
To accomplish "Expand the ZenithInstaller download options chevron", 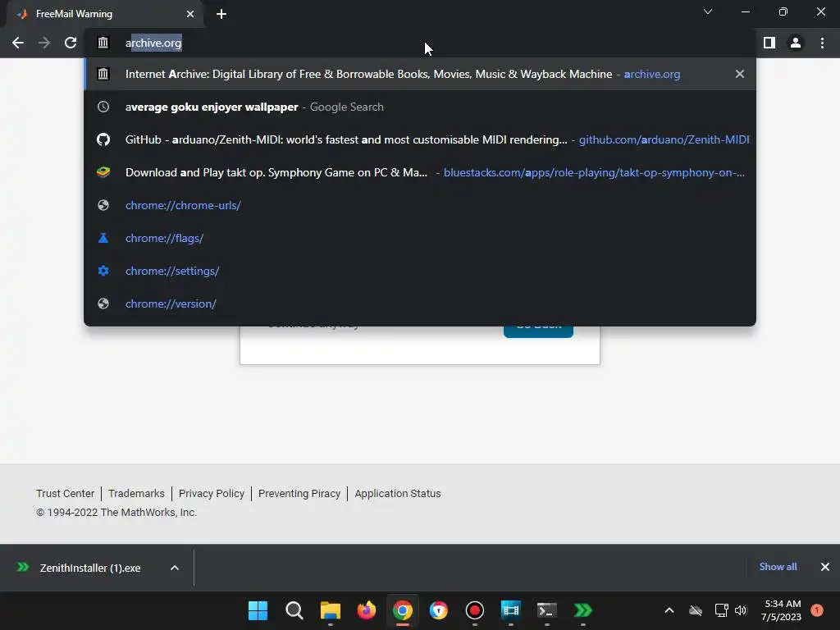I will [x=175, y=568].
